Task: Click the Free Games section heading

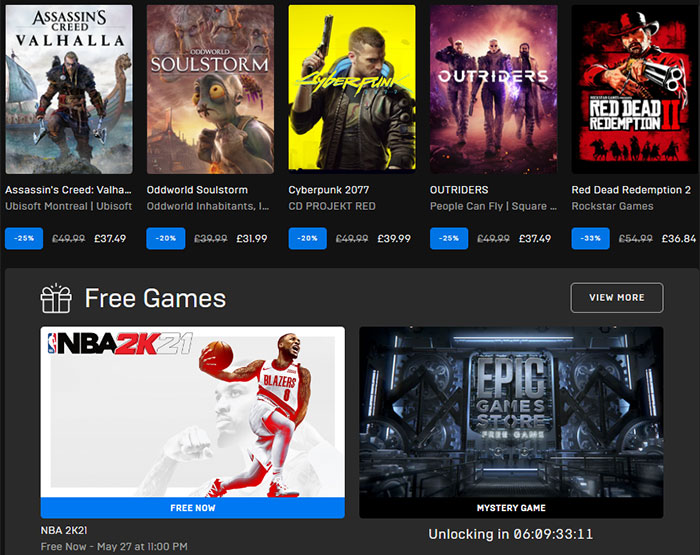Action: point(155,298)
